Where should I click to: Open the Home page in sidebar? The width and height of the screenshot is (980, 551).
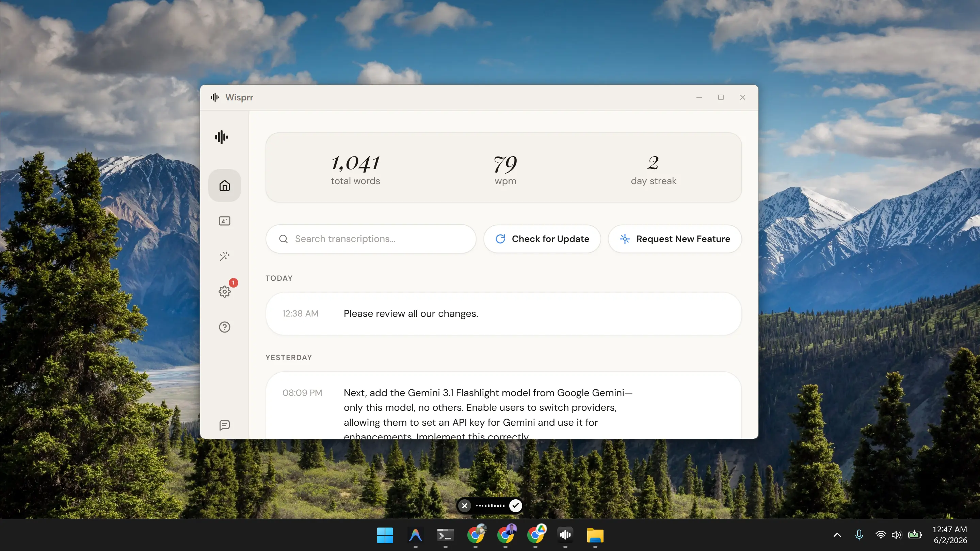point(224,185)
